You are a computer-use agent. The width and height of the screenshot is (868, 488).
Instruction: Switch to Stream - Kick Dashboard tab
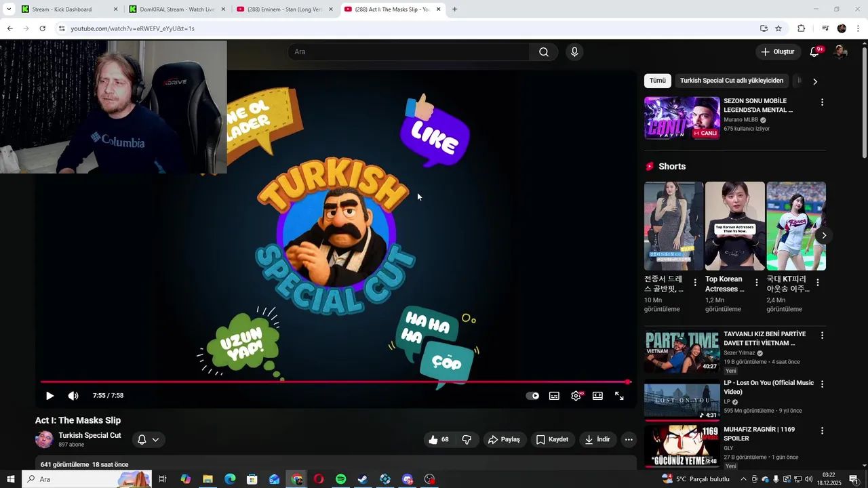click(x=68, y=9)
